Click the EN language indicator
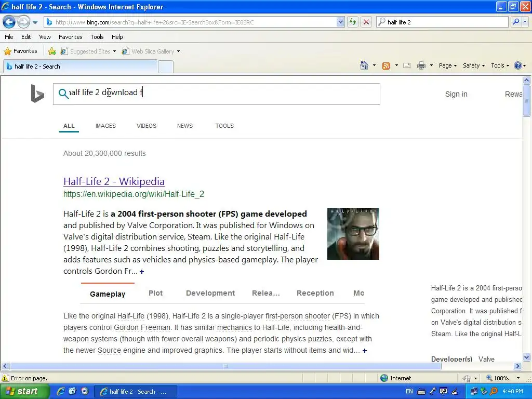Image resolution: width=532 pixels, height=399 pixels. coord(409,392)
